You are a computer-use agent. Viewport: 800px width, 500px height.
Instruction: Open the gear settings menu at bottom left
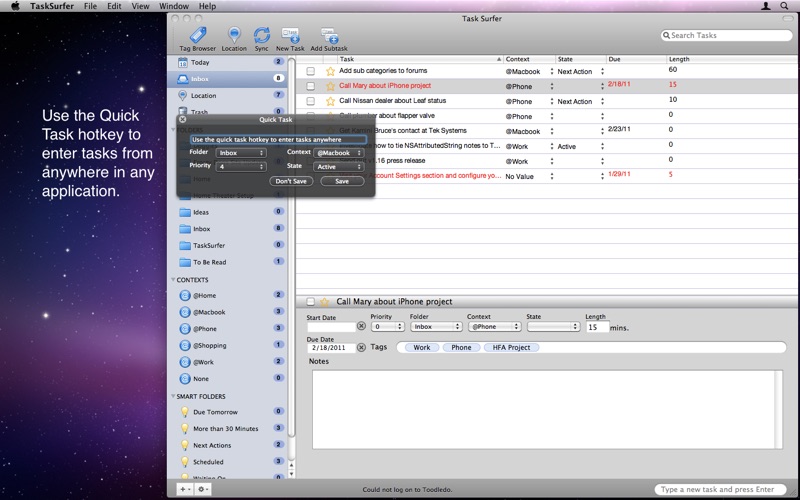tap(202, 489)
